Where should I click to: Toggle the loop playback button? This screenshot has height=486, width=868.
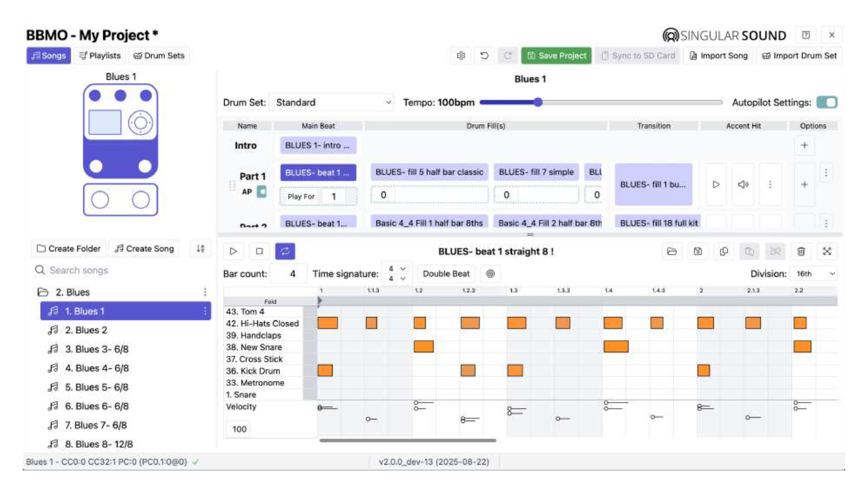click(285, 251)
